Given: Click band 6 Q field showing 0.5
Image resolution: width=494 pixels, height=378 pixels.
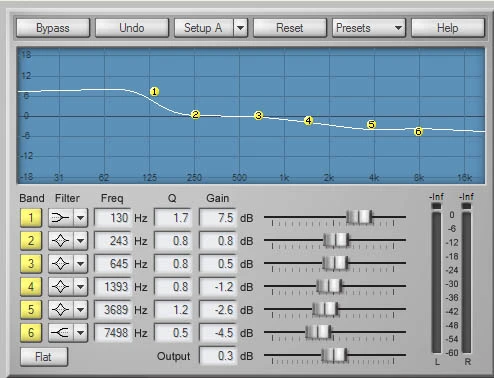Looking at the screenshot, I should [x=173, y=333].
